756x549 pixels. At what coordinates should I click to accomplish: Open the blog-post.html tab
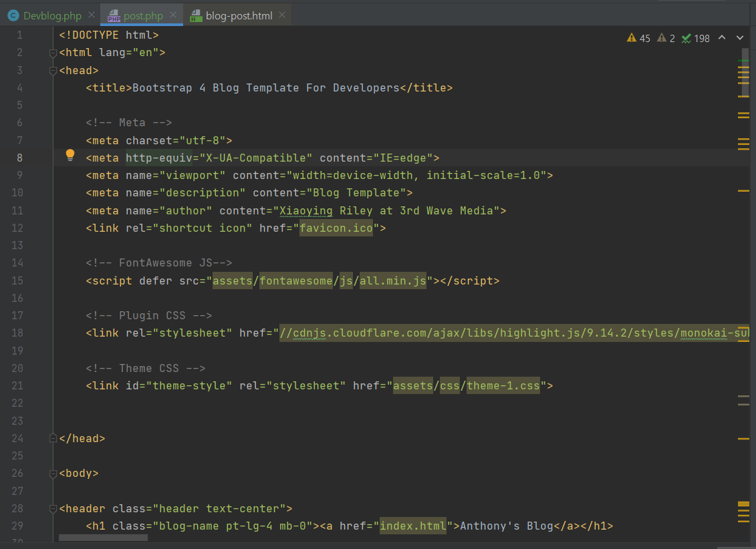coord(239,15)
